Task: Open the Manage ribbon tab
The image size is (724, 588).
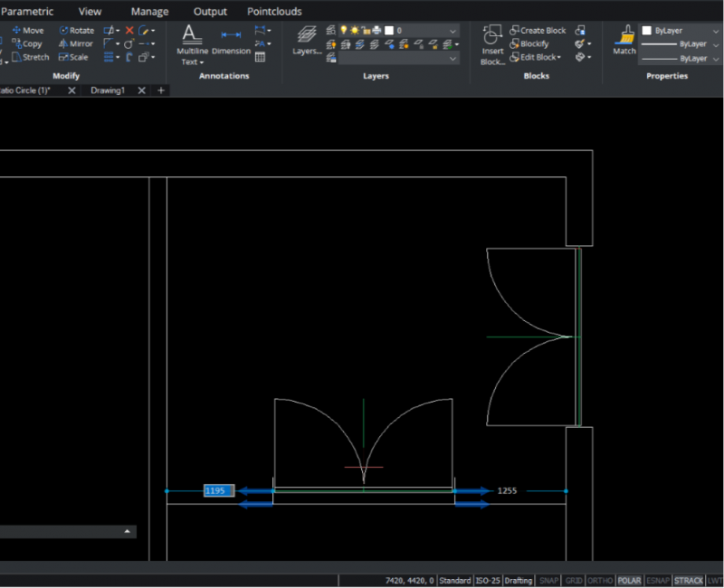Action: 149,12
